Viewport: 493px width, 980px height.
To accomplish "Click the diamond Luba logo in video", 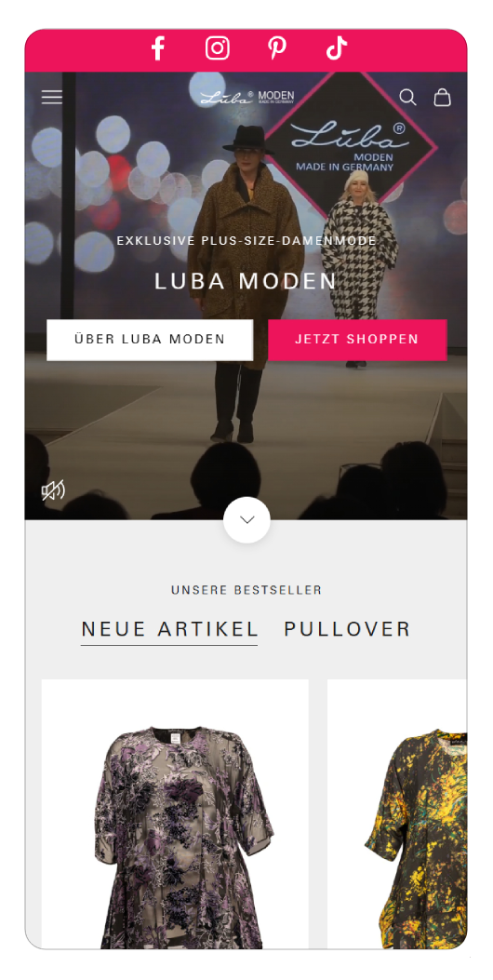I will pos(350,143).
